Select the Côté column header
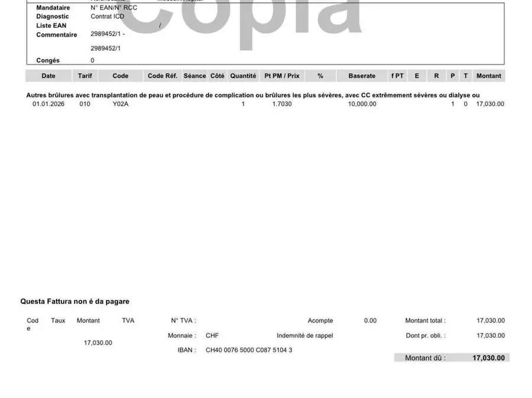Screen dimensions: 532x398 (218, 76)
